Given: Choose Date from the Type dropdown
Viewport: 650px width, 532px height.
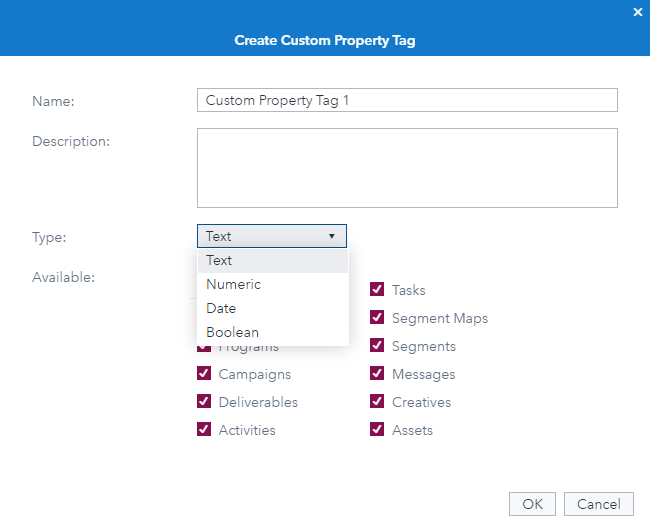Looking at the screenshot, I should pos(272,309).
